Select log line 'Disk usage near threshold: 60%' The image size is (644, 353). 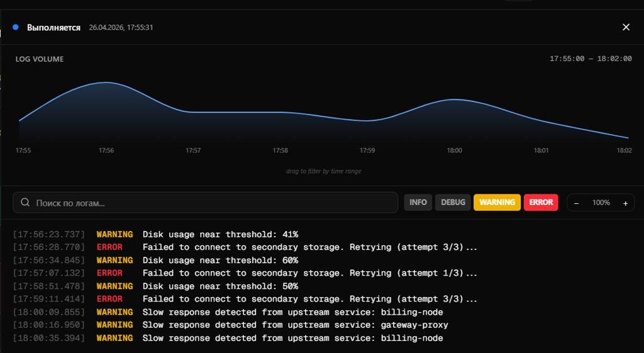pos(220,260)
